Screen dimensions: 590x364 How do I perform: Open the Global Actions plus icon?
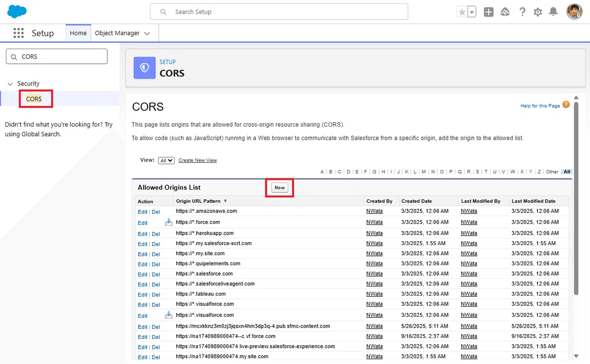489,12
